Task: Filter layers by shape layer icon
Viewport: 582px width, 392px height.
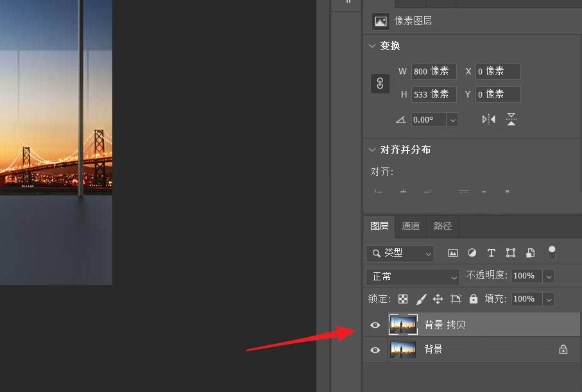Action: [x=511, y=253]
